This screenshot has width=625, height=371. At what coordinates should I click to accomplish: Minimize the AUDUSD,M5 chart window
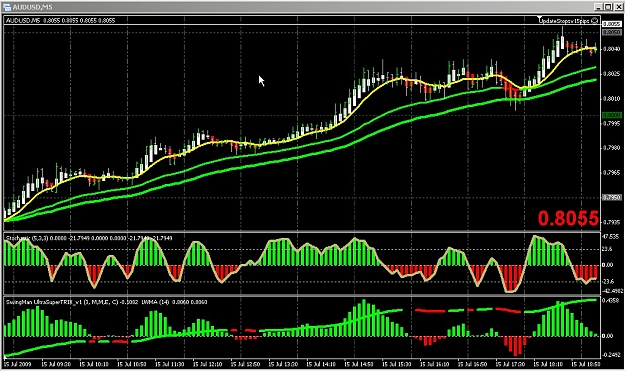pyautogui.click(x=598, y=7)
